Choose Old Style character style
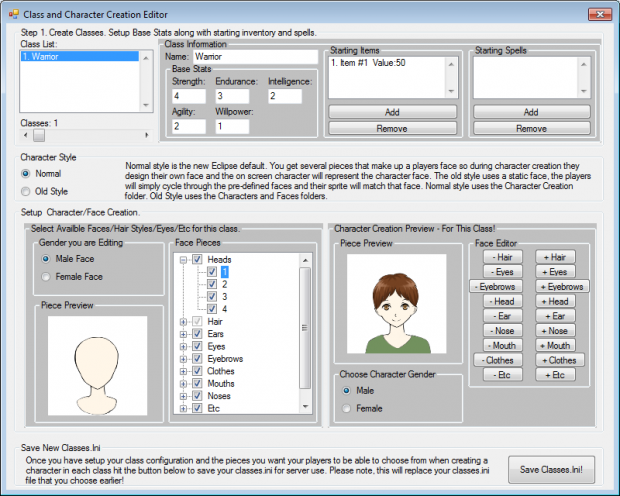Viewport: 620px width, 496px height. [27, 190]
